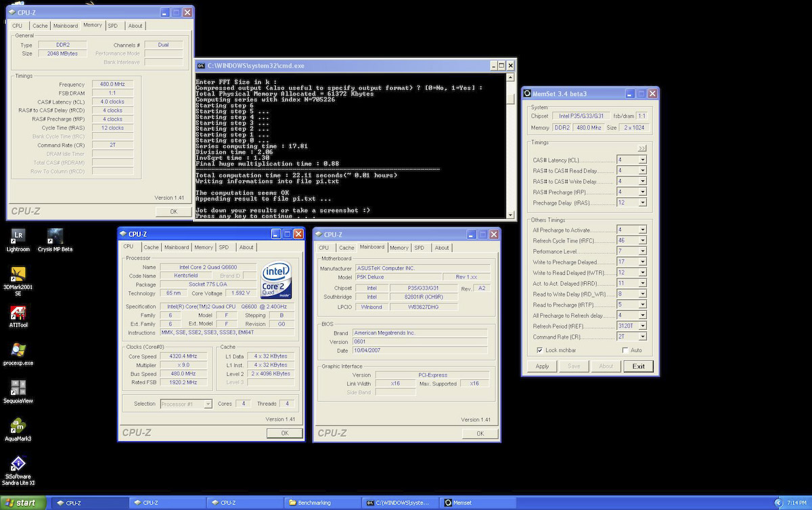Open About tab in the CPU-Z memory window

(x=135, y=26)
